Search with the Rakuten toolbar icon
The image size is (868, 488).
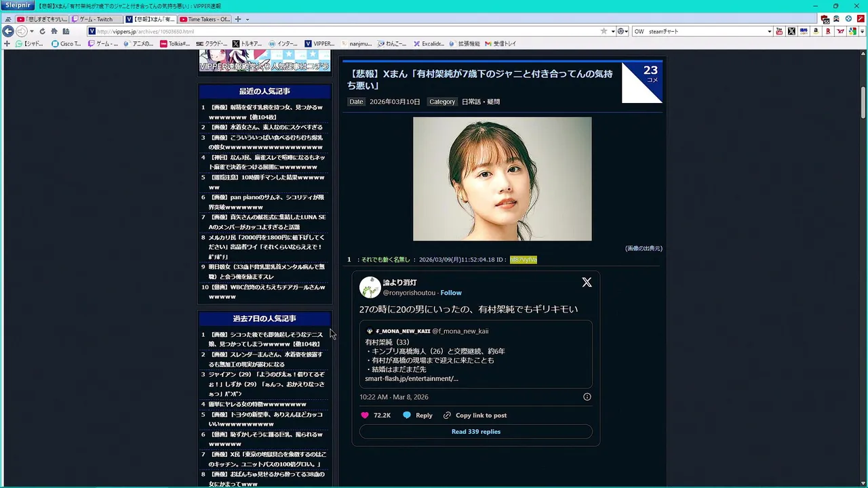click(828, 31)
